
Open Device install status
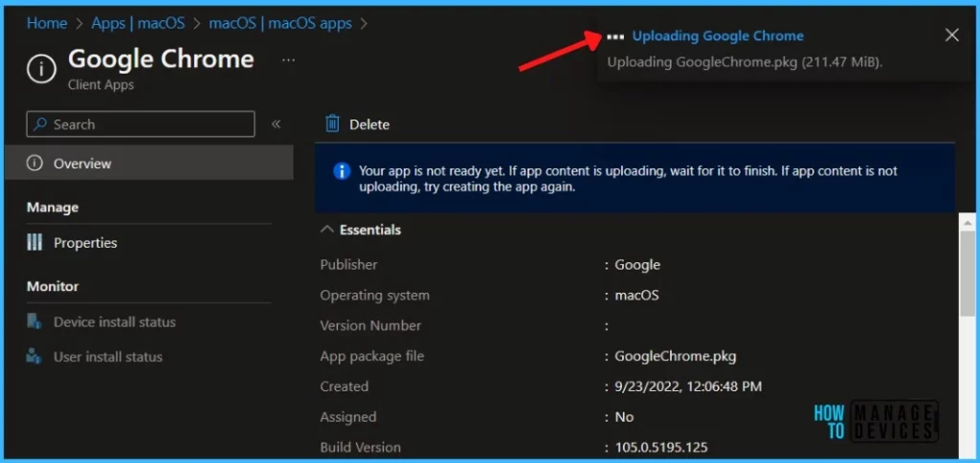tap(115, 321)
